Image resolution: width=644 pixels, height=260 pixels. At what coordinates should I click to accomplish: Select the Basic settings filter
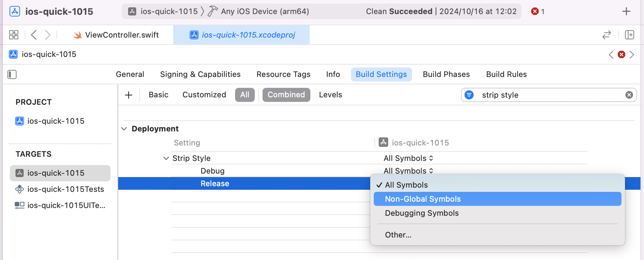pos(158,95)
